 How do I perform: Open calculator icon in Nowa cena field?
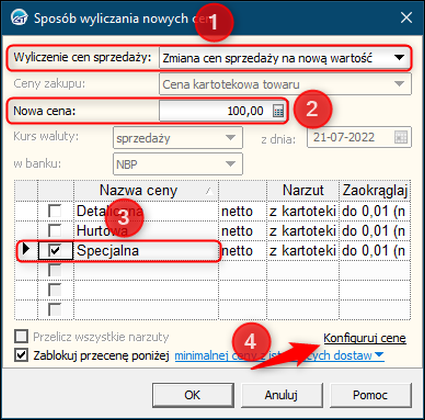pyautogui.click(x=278, y=111)
